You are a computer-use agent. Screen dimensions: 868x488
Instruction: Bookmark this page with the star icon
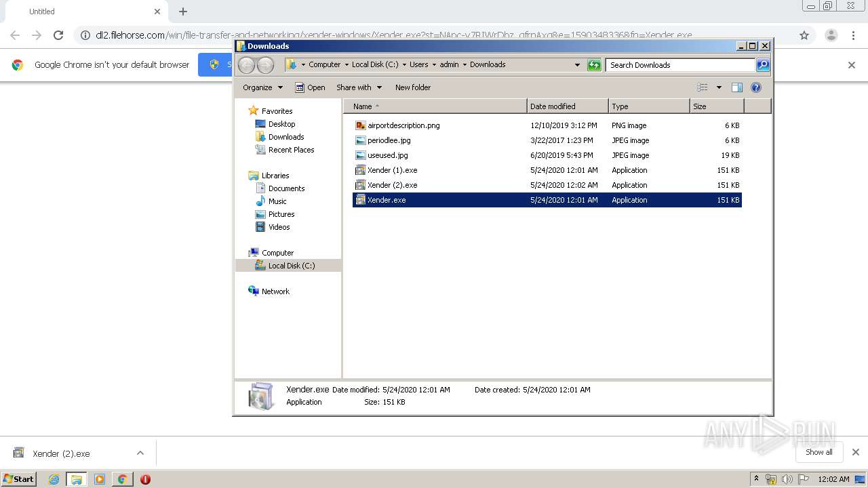coord(804,35)
